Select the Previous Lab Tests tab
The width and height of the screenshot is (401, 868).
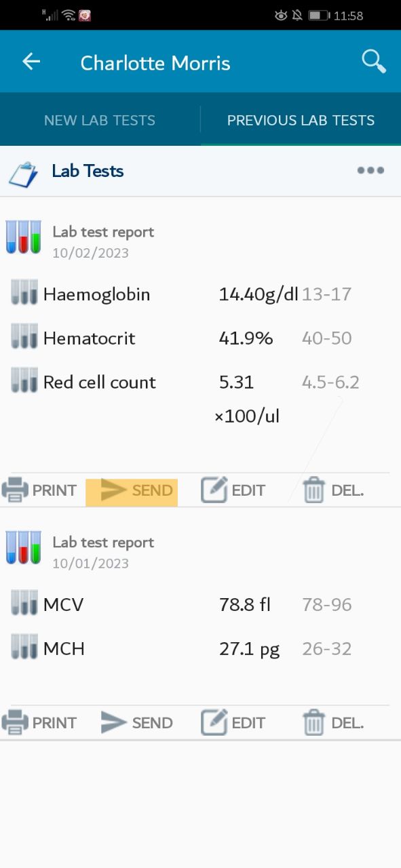click(301, 120)
